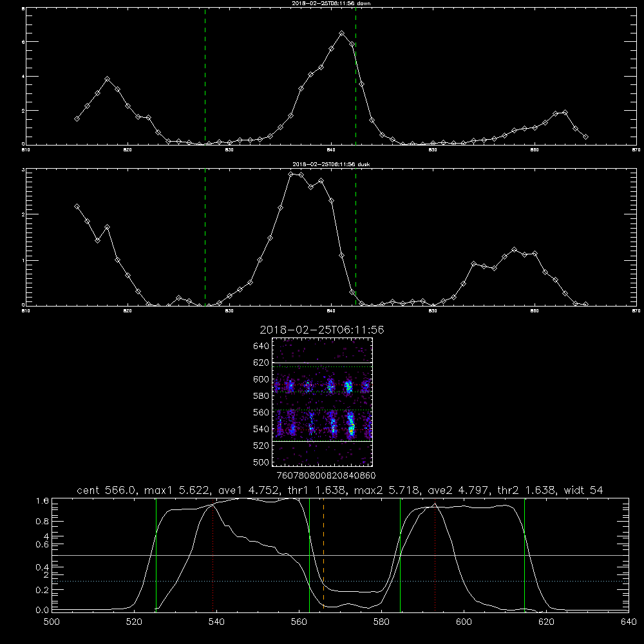Click the 'cent 566.0' value
644x644 pixels.
pyautogui.click(x=106, y=490)
